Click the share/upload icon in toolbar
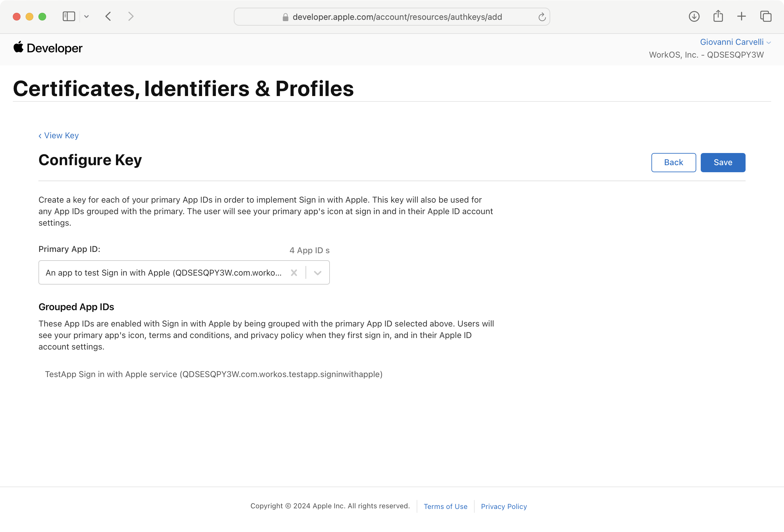The width and height of the screenshot is (784, 532). (717, 16)
